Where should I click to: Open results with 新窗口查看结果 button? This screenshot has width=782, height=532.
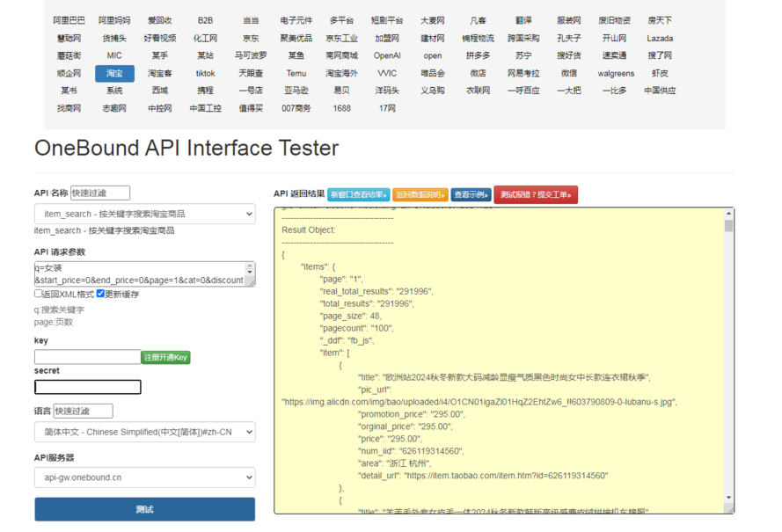tap(358, 194)
